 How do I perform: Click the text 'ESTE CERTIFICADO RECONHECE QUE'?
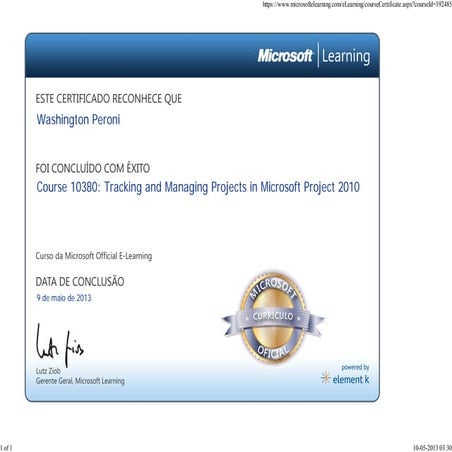pyautogui.click(x=109, y=99)
